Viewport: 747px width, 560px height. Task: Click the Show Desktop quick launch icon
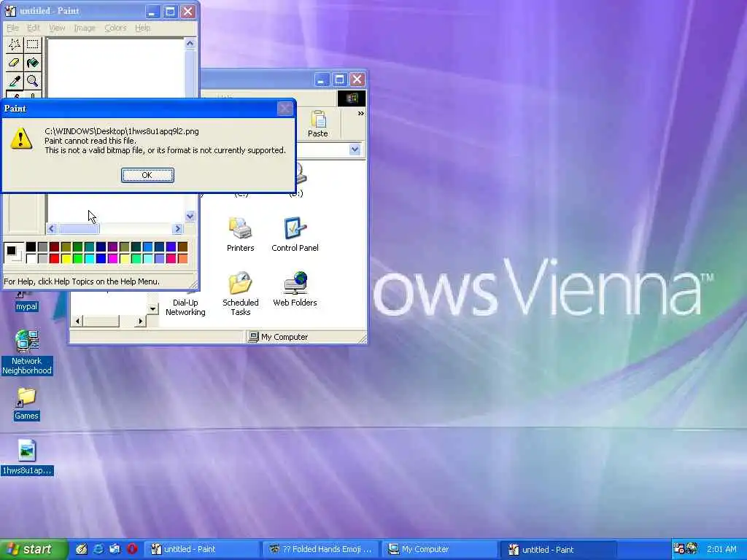82,549
